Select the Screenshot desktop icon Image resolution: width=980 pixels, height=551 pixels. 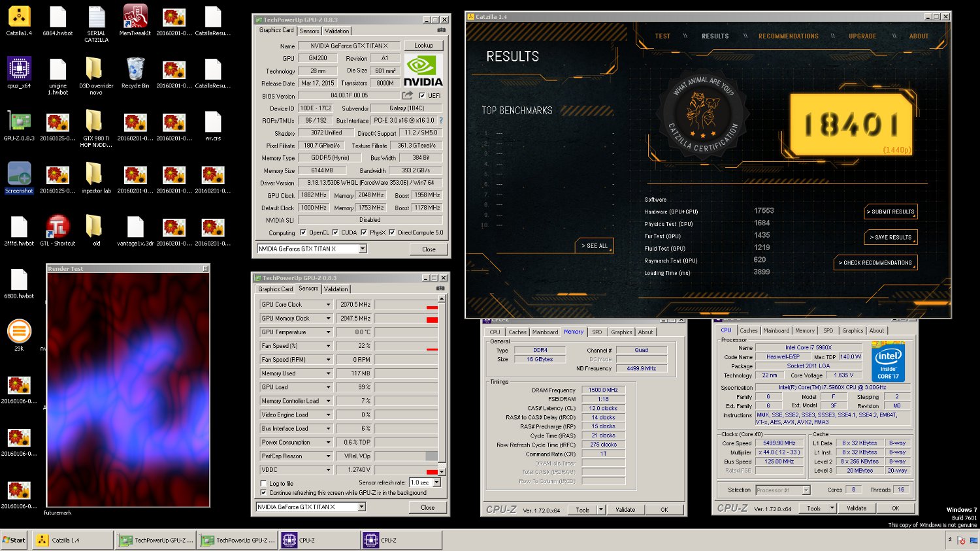(x=19, y=178)
